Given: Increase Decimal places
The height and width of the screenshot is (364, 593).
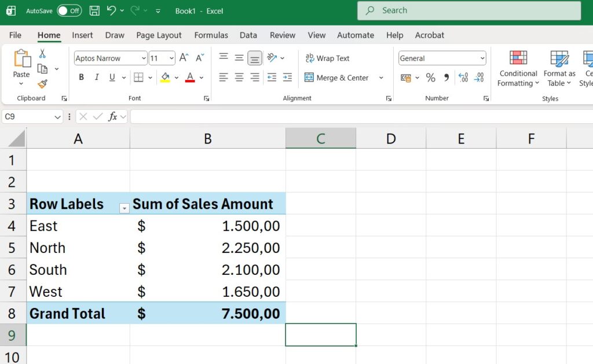Looking at the screenshot, I should pos(463,77).
